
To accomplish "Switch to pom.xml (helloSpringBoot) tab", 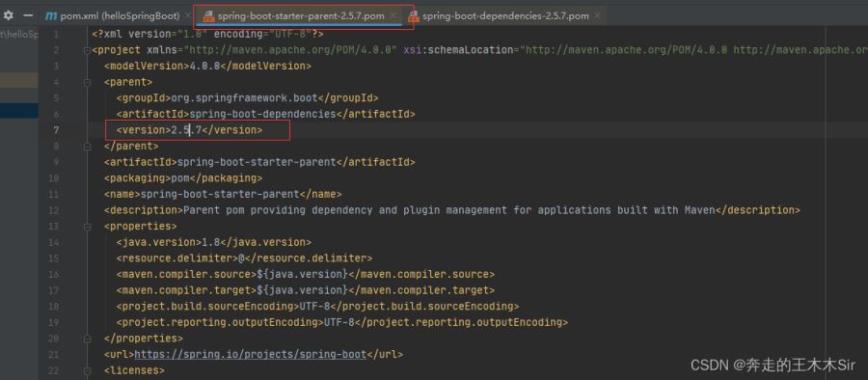I will 120,16.
